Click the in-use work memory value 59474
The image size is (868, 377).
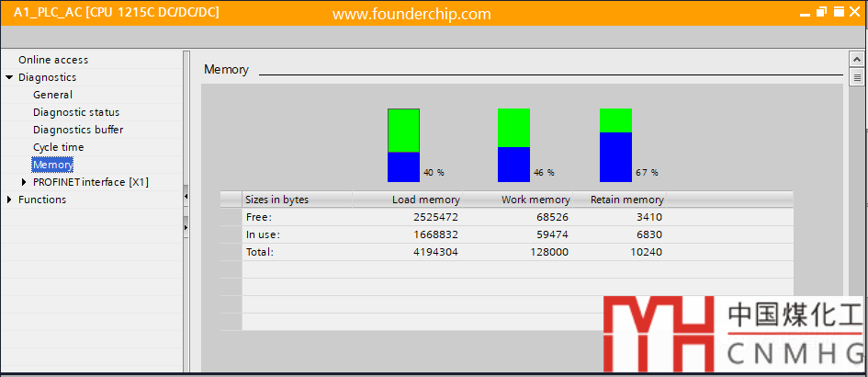tap(552, 235)
